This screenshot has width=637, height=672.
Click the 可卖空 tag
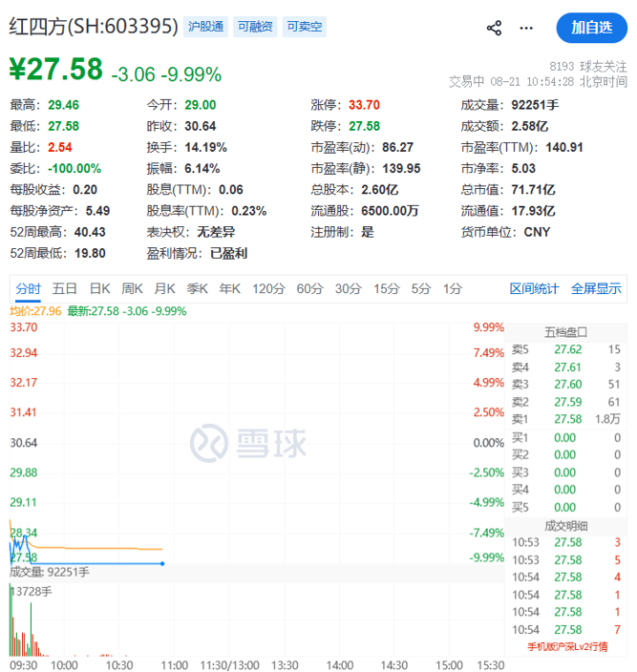(x=305, y=27)
